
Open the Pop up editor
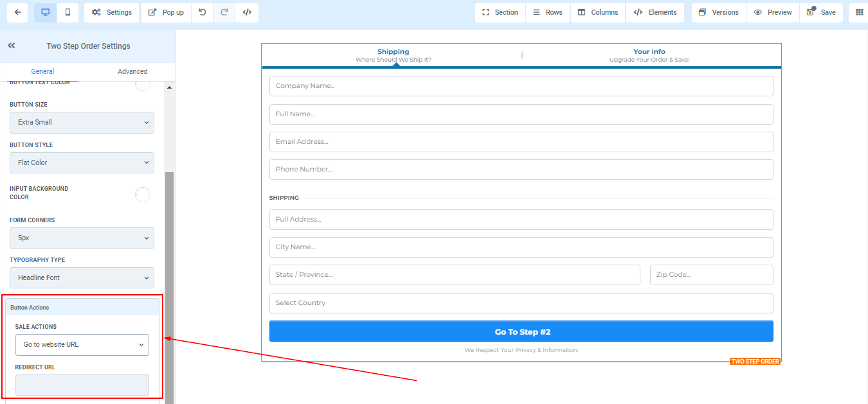point(165,12)
